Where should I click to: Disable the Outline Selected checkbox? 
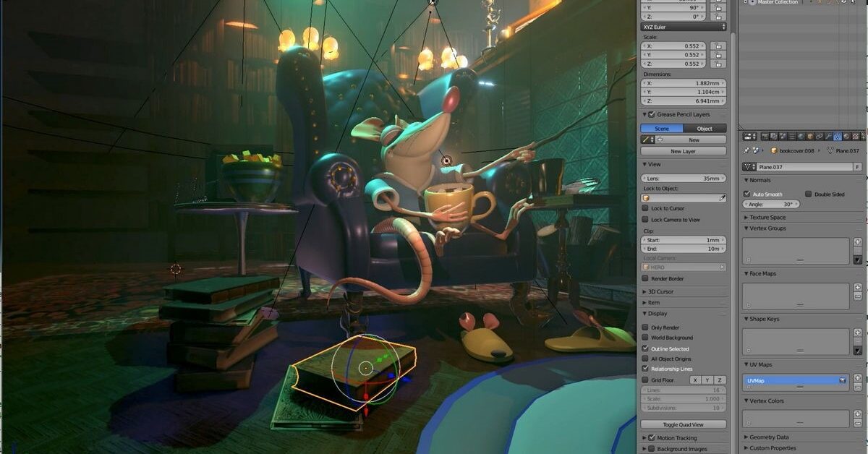646,348
